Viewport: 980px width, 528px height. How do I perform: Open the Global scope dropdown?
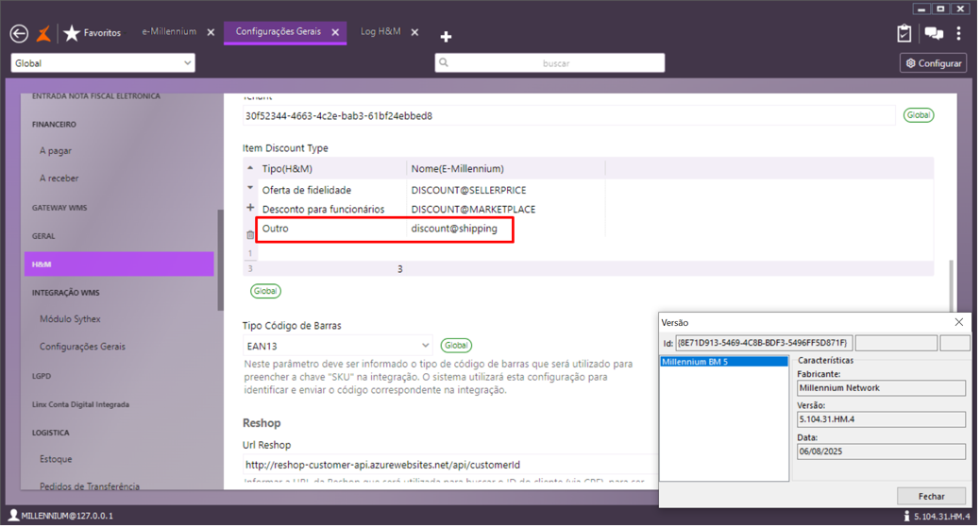coord(103,63)
